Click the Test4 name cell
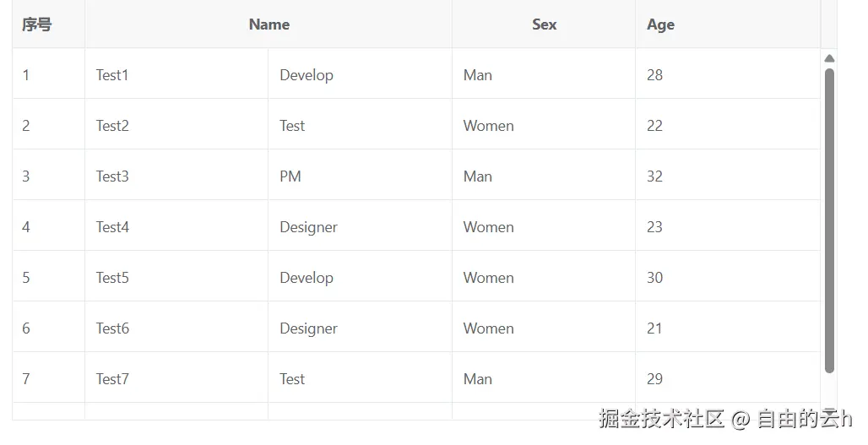Image resolution: width=868 pixels, height=445 pixels. 112,227
